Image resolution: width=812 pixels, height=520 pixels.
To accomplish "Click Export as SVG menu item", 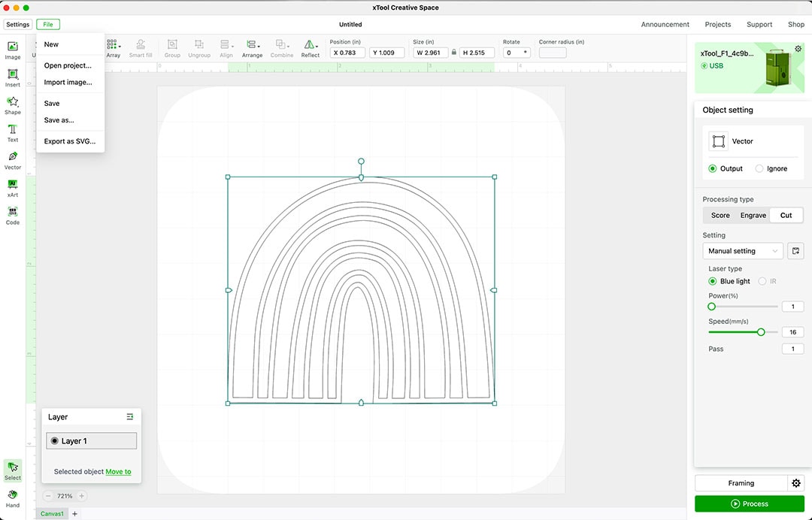I will click(x=69, y=141).
